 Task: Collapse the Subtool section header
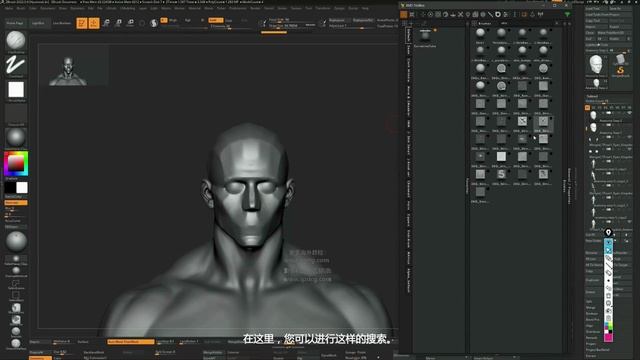pos(592,96)
